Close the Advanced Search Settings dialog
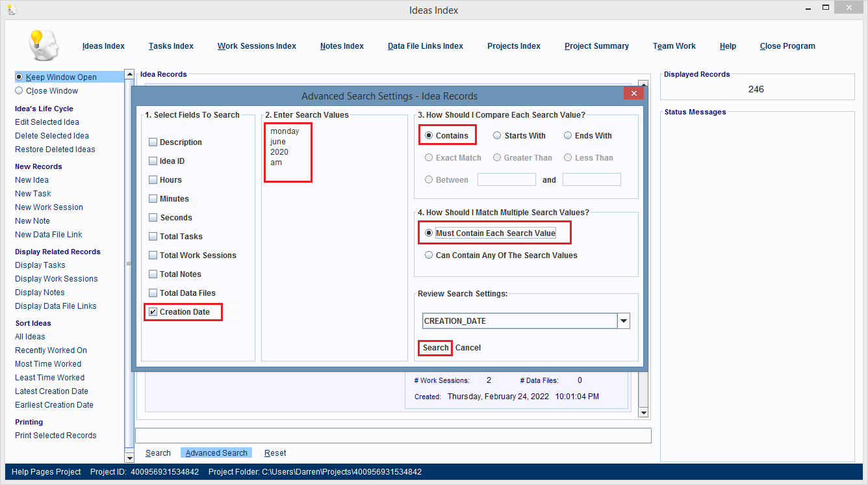 633,94
